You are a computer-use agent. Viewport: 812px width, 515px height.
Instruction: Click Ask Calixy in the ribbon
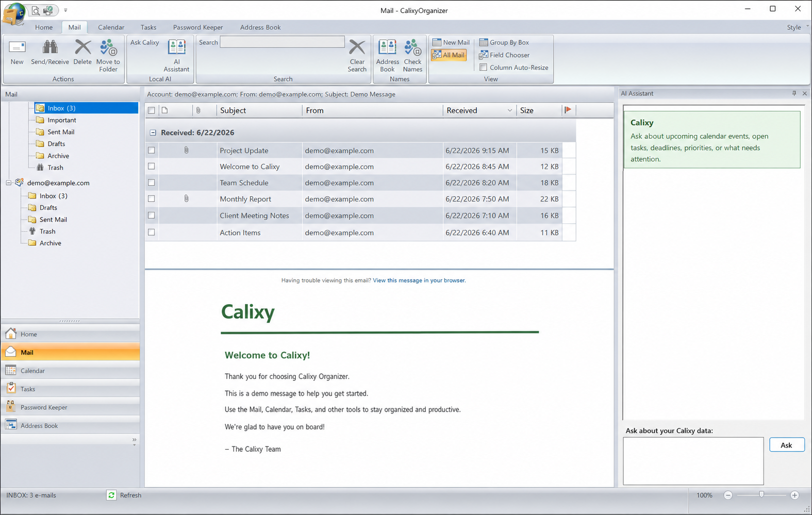point(144,42)
